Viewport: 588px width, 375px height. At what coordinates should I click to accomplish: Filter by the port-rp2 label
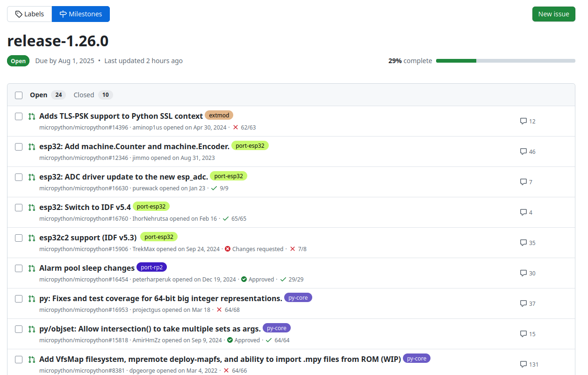151,267
